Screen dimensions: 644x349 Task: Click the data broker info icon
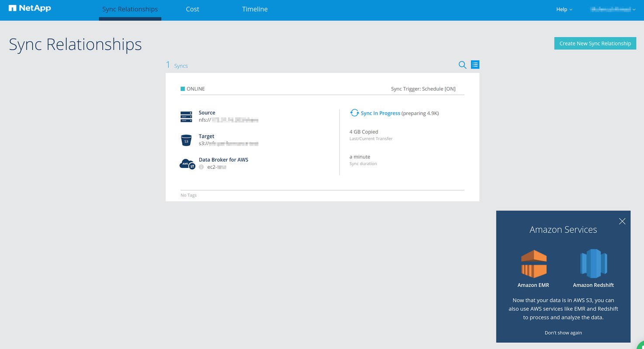point(201,167)
